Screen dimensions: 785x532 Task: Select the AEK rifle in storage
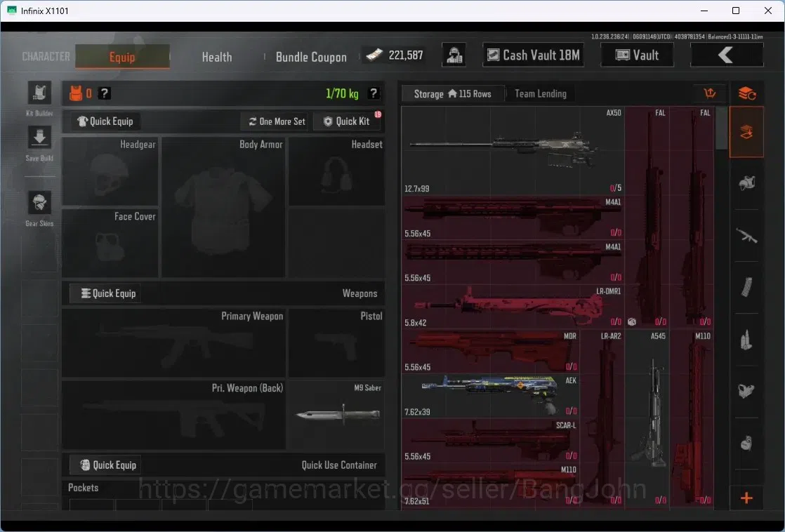coord(491,395)
